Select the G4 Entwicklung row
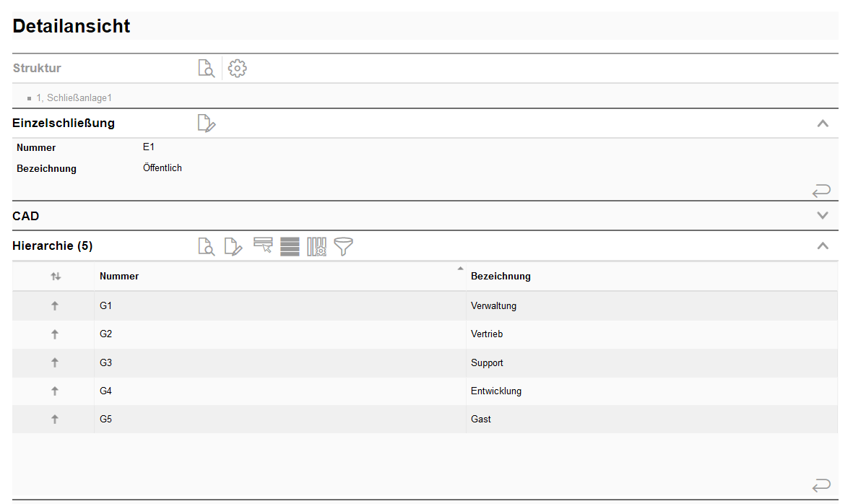Viewport: 853px width, 504px height. click(289, 391)
